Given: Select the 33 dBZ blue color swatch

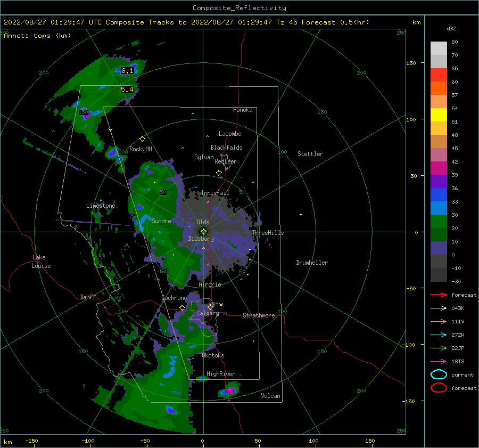Looking at the screenshot, I should pos(439,208).
